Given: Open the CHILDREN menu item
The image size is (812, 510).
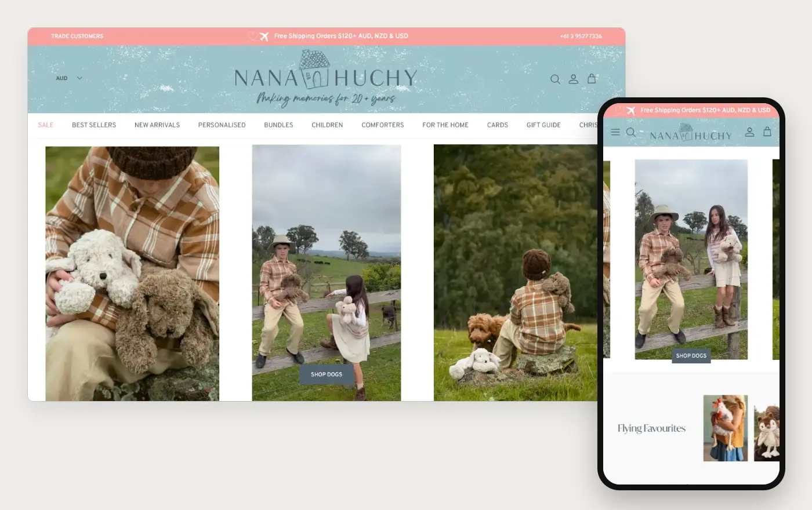Looking at the screenshot, I should point(327,125).
